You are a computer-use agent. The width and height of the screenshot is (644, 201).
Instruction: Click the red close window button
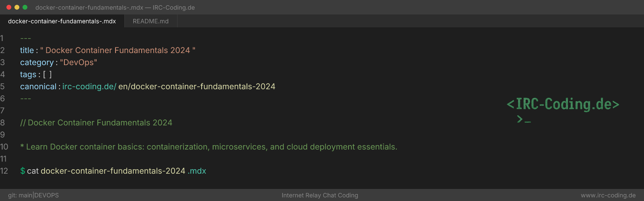[9, 7]
